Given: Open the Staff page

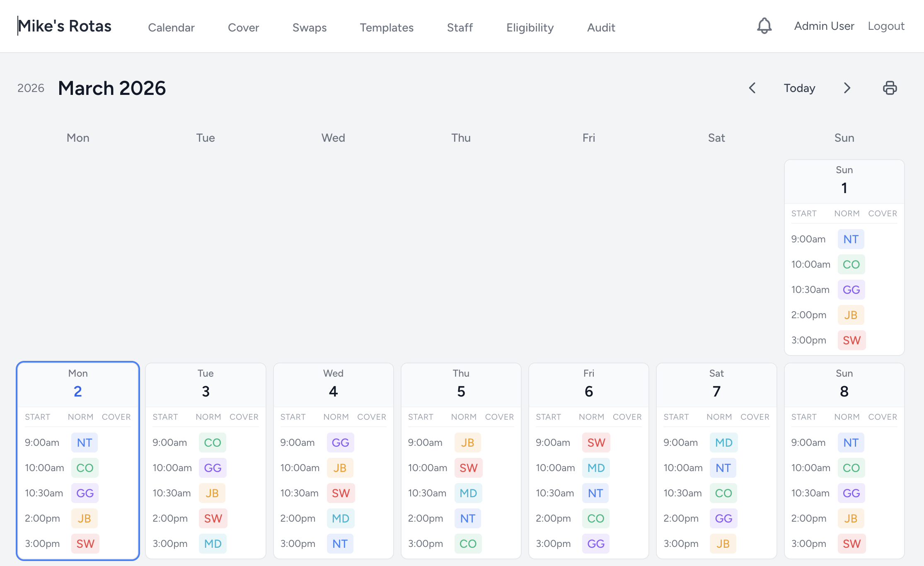Looking at the screenshot, I should tap(460, 27).
